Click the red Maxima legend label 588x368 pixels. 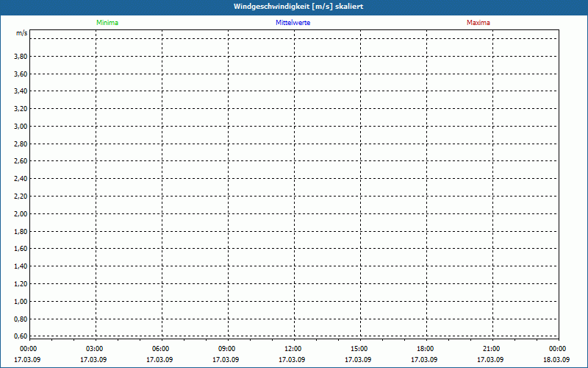pos(478,23)
